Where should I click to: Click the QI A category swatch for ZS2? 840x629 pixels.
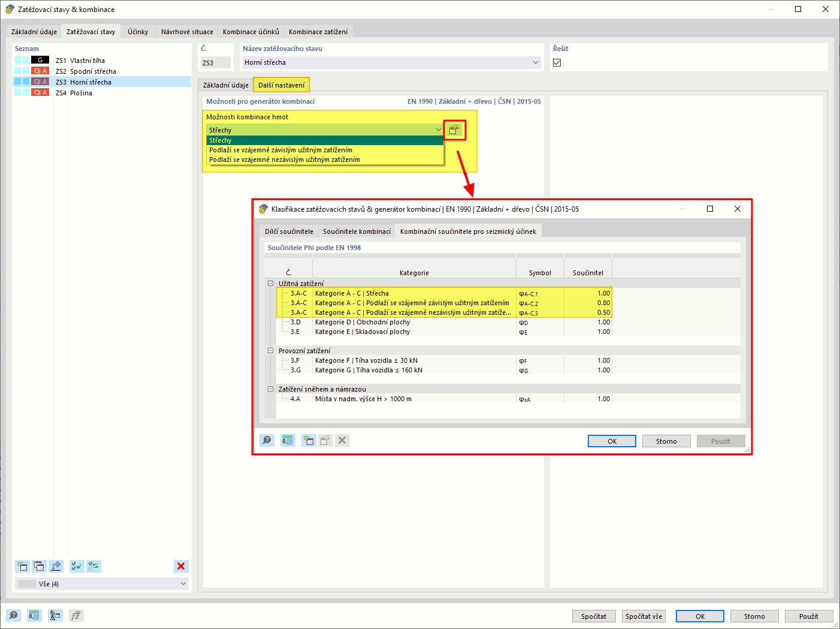[40, 71]
